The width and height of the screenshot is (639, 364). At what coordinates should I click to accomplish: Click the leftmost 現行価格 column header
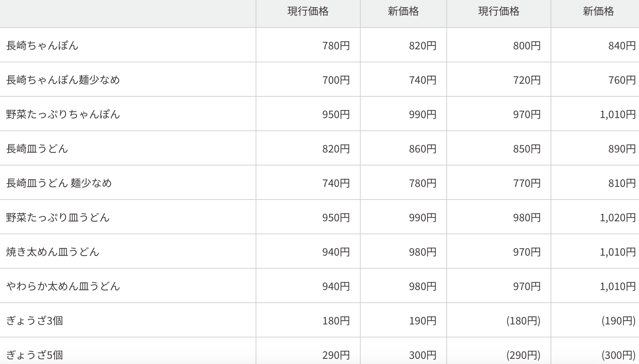coord(308,12)
